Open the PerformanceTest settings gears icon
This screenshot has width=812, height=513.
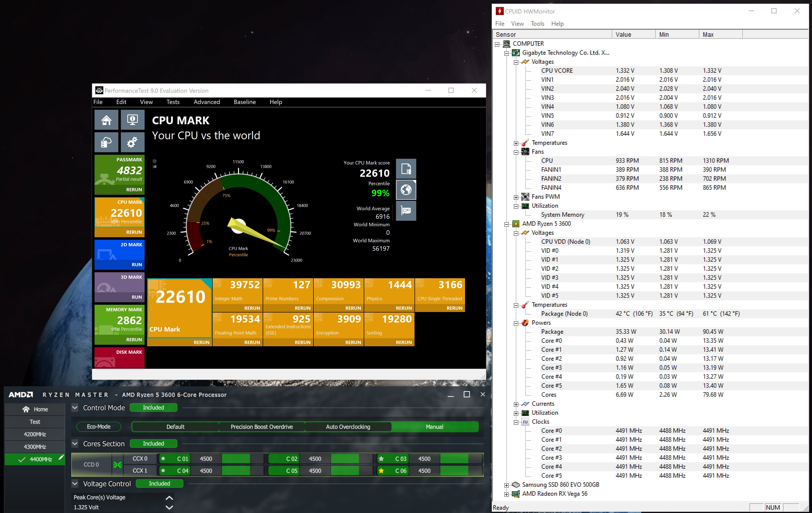point(133,142)
